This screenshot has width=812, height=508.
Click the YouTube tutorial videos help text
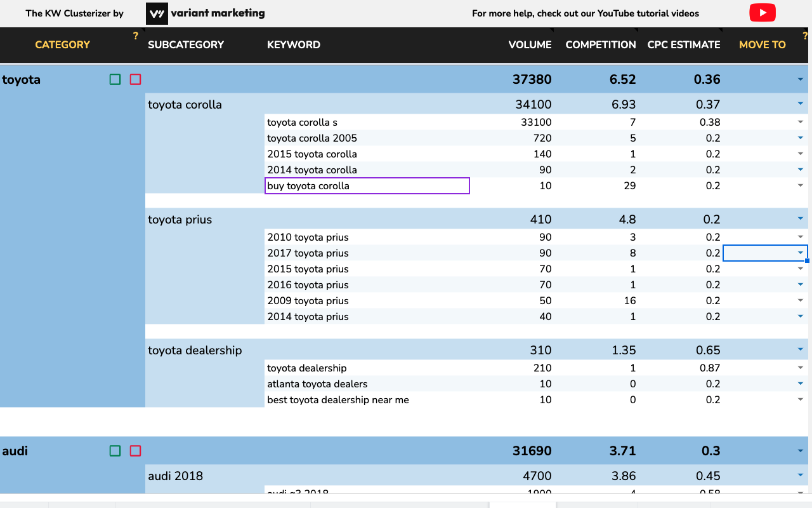tap(586, 13)
